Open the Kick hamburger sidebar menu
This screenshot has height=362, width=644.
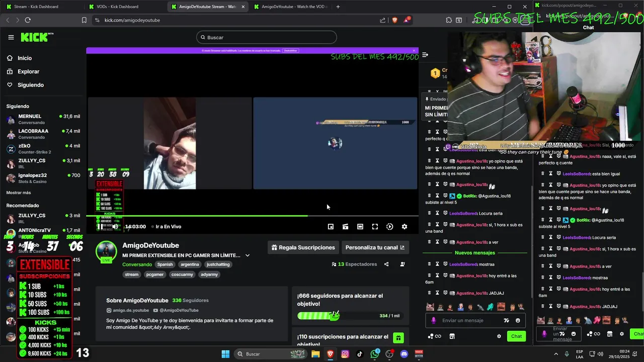coord(11,37)
